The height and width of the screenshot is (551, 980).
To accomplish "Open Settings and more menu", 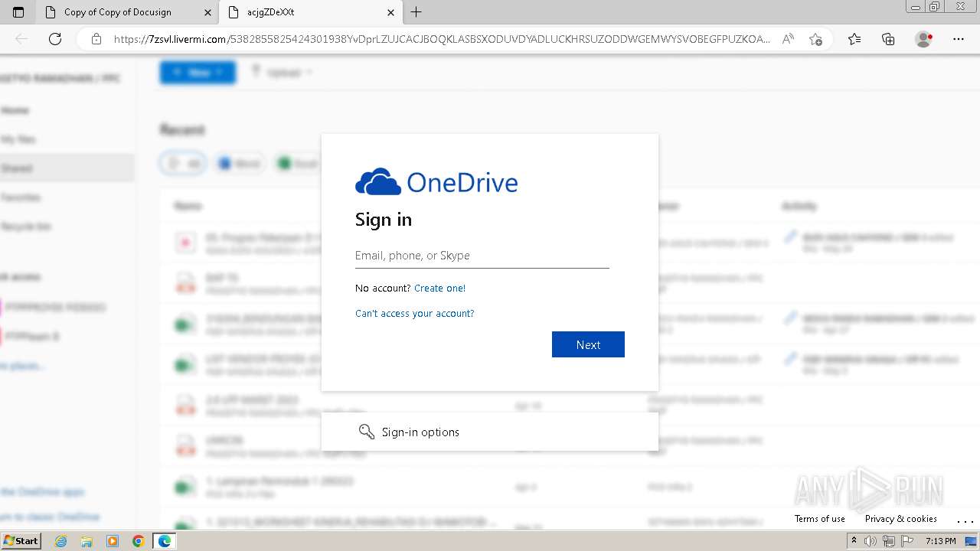I will [x=958, y=39].
